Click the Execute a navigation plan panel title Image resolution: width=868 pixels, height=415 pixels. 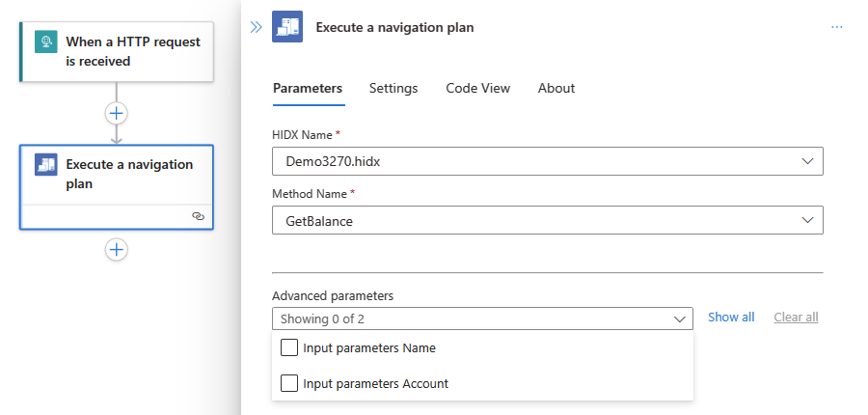click(394, 27)
